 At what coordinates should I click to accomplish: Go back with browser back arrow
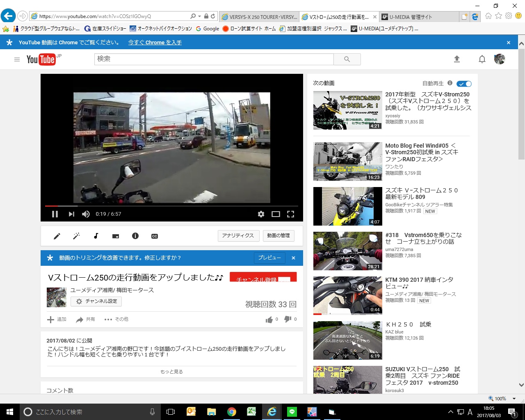click(8, 16)
